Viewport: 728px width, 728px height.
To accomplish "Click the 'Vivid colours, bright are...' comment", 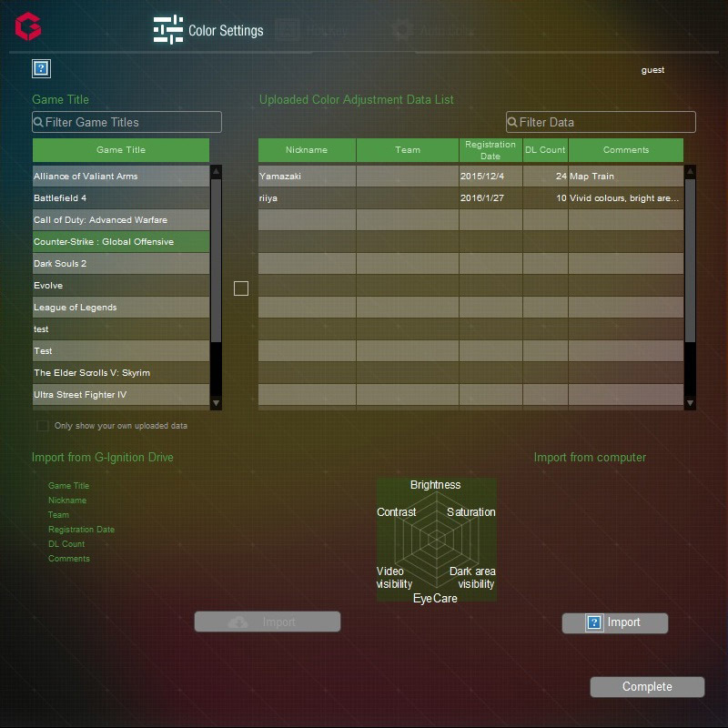I will (x=626, y=197).
